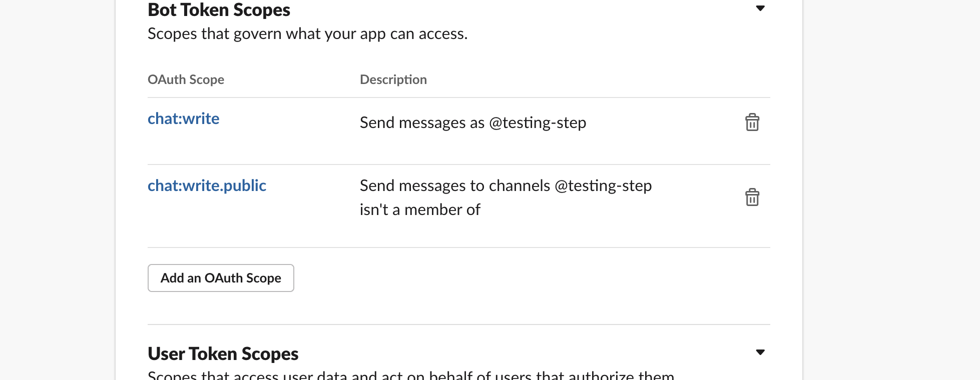Click the Description column header
Viewport: 980px width, 380px height.
tap(393, 79)
